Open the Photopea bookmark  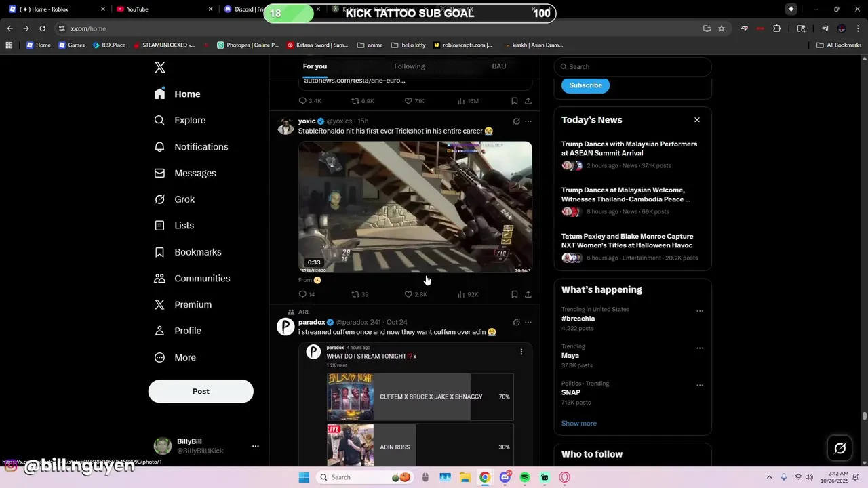pos(248,45)
